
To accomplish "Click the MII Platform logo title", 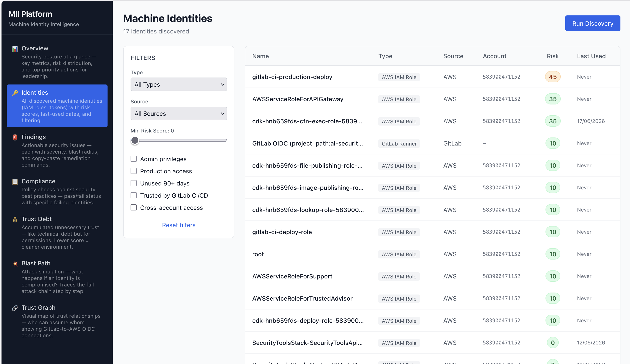I will pos(30,14).
